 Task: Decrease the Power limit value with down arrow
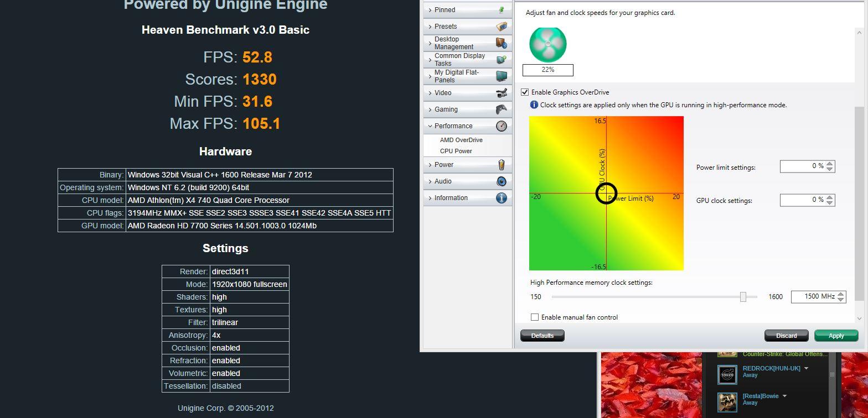tap(830, 169)
